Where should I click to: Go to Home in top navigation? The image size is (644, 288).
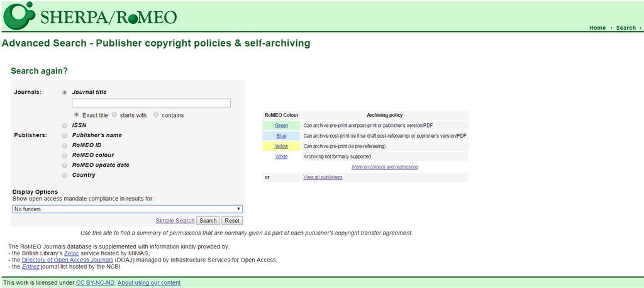click(597, 28)
